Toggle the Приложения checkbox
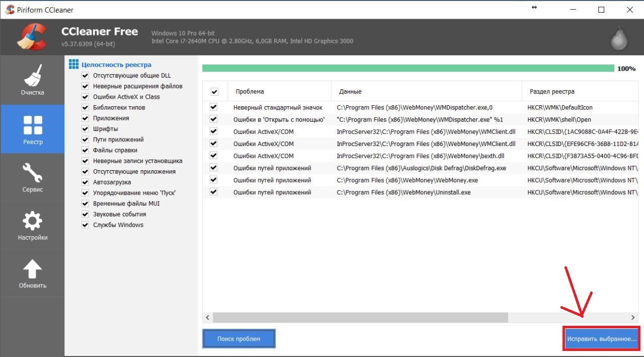The height and width of the screenshot is (357, 644). click(85, 118)
